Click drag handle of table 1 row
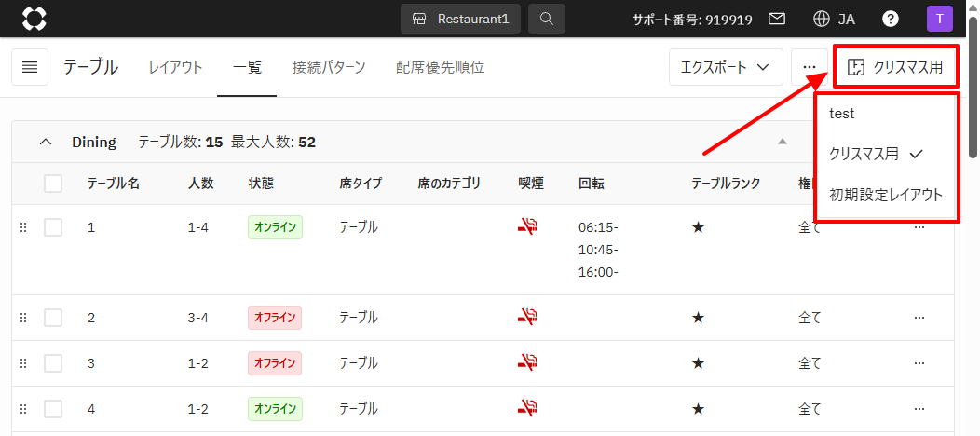This screenshot has height=436, width=980. pos(23,228)
